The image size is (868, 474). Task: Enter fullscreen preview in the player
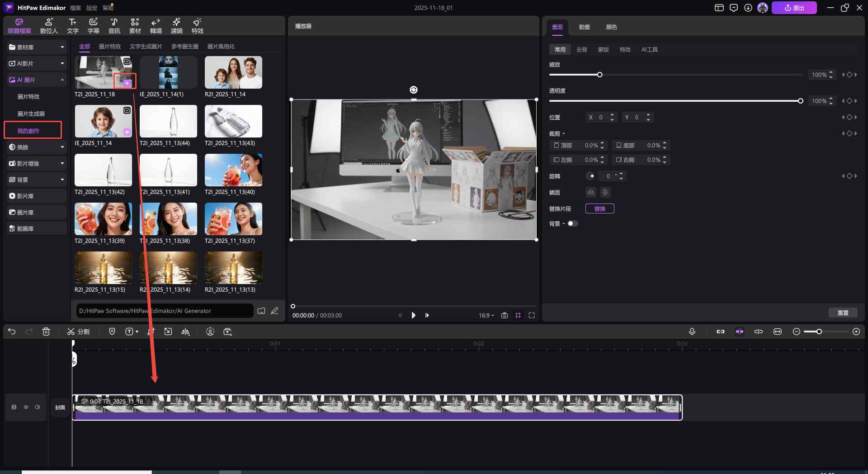[532, 315]
